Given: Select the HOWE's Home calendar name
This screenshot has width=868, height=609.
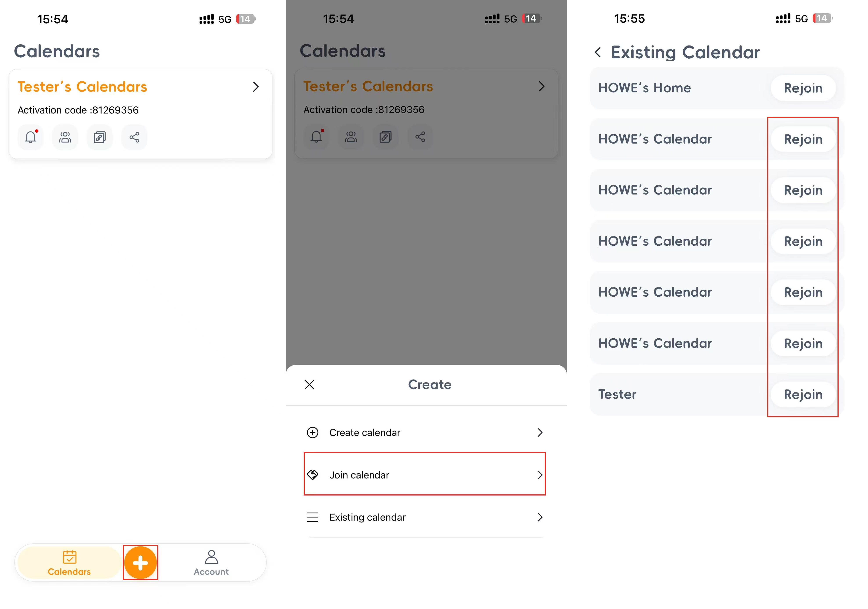Looking at the screenshot, I should point(645,88).
